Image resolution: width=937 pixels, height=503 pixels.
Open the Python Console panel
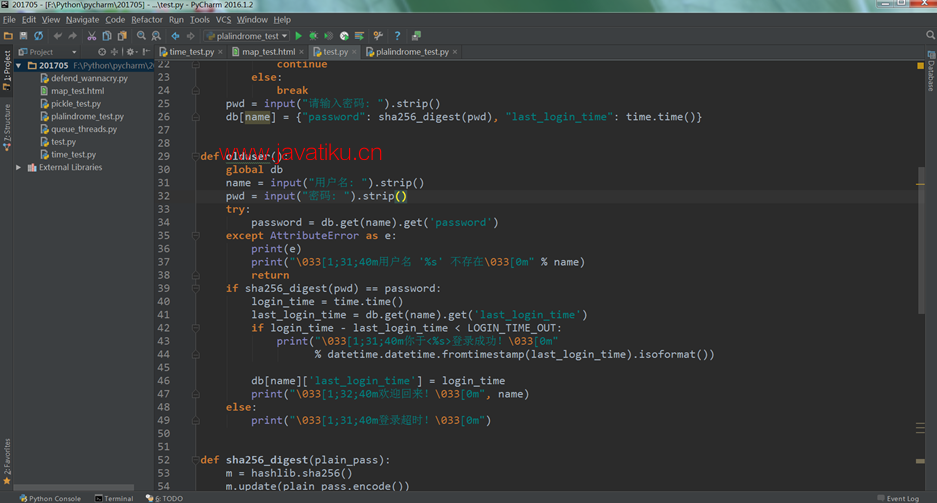coord(50,498)
